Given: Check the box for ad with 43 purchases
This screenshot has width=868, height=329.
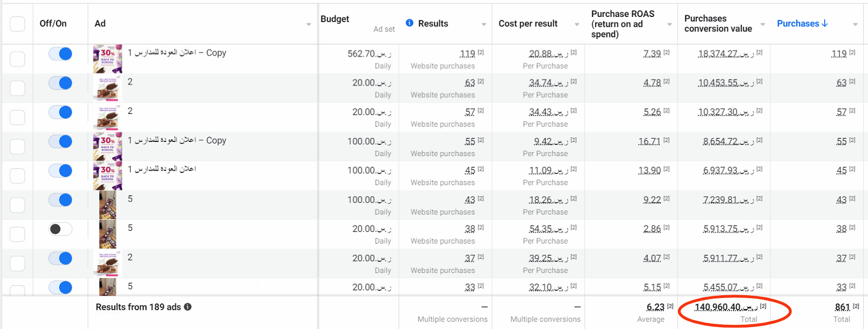Looking at the screenshot, I should point(18,205).
